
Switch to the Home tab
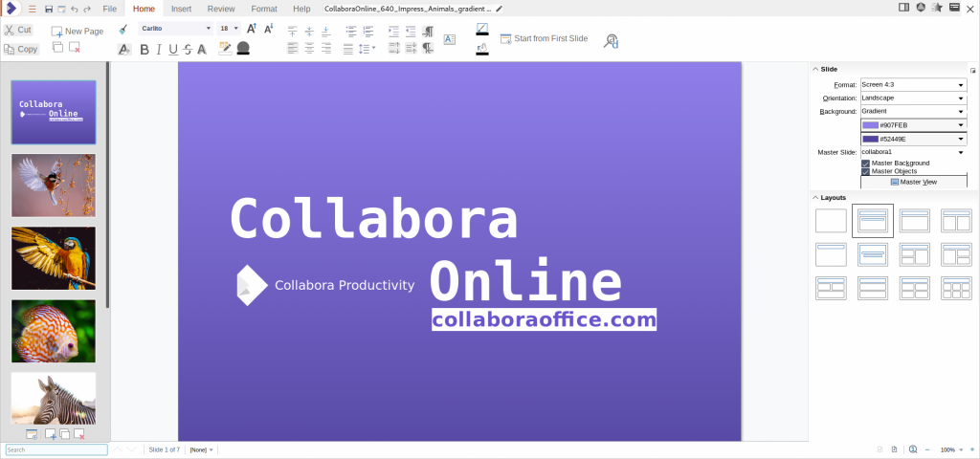144,9
